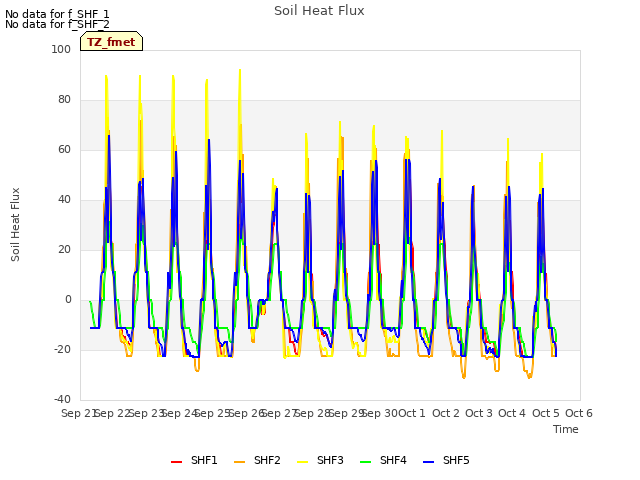Click the 0 y-axis tick label
The image size is (640, 480).
pyautogui.click(x=68, y=300)
